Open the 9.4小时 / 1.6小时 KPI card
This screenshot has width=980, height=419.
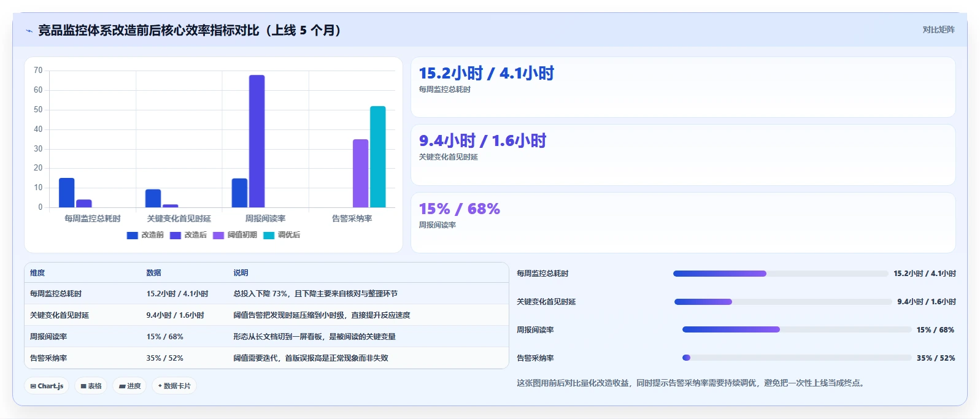(x=683, y=155)
